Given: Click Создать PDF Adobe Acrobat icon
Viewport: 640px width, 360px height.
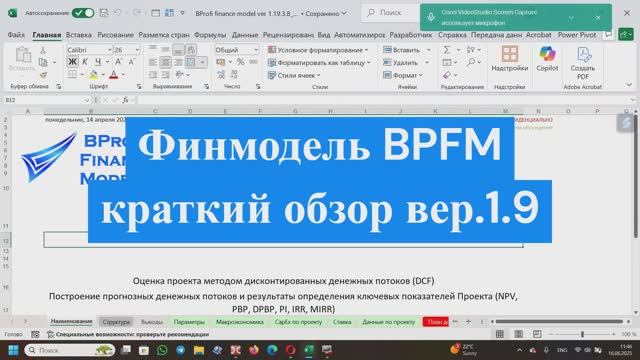Looking at the screenshot, I should [582, 63].
